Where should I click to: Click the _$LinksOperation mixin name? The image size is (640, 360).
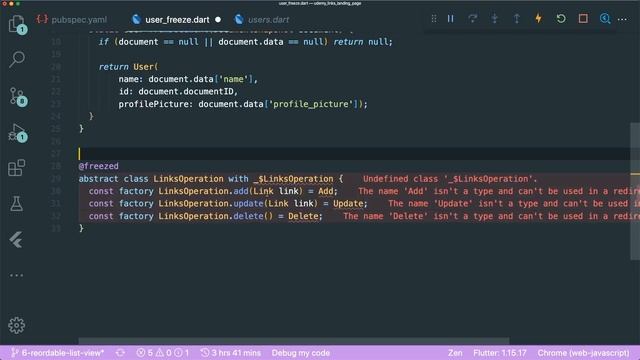pos(293,179)
